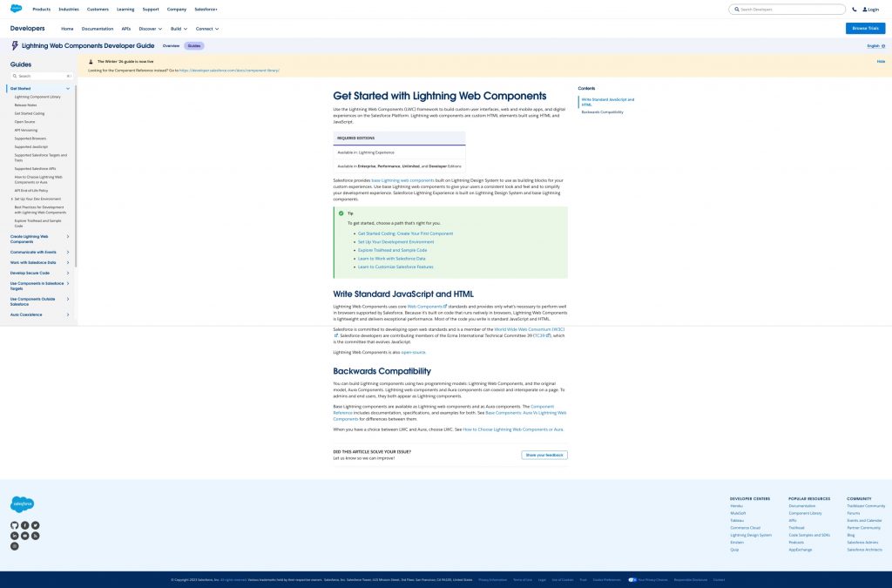Go to Home in Developers navigation
The width and height of the screenshot is (892, 588).
tap(67, 29)
